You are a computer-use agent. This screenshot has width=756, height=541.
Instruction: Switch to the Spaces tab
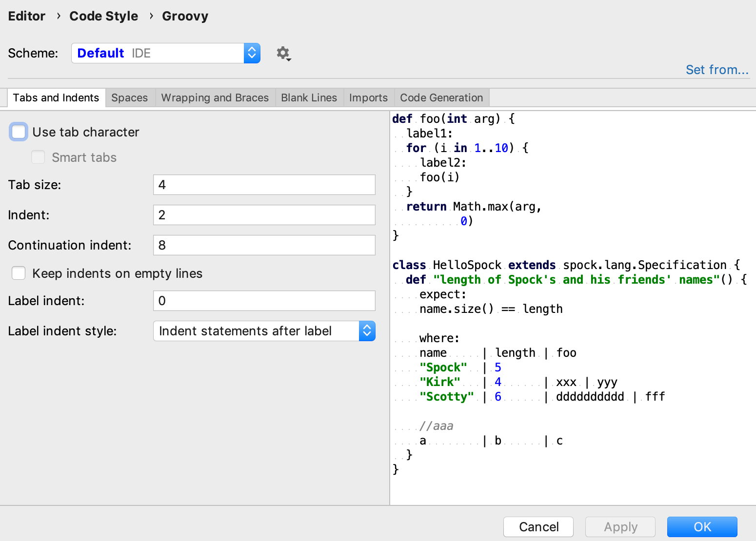tap(129, 97)
